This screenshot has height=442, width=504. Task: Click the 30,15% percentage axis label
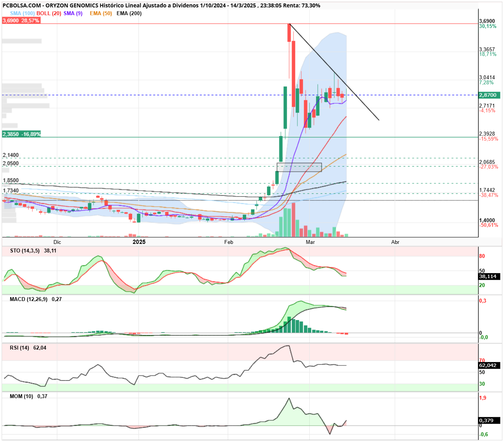(x=488, y=26)
